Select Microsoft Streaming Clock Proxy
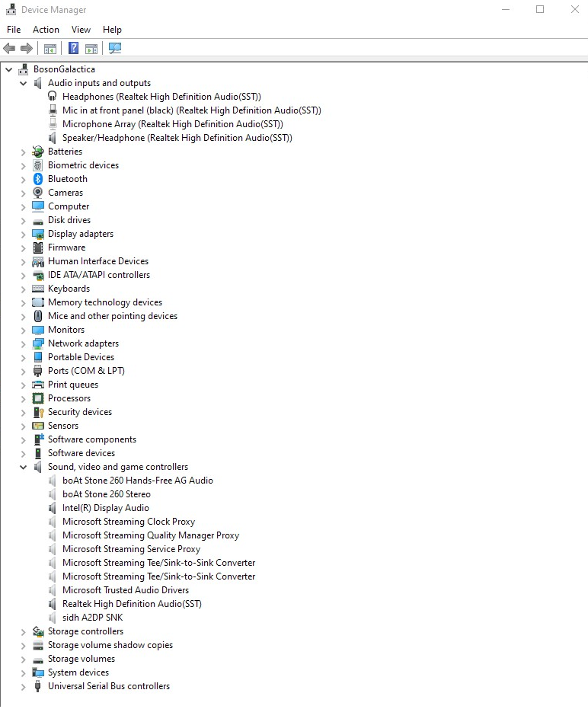This screenshot has width=588, height=709. coord(129,522)
